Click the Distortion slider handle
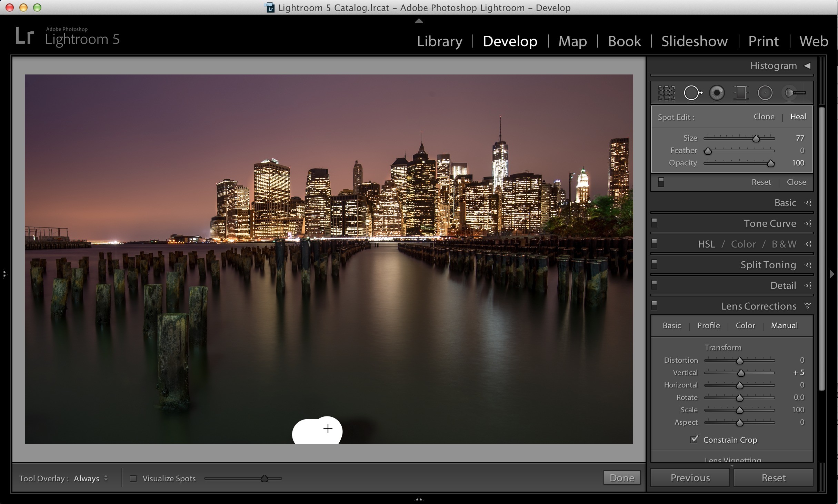This screenshot has height=504, width=838. click(x=739, y=361)
